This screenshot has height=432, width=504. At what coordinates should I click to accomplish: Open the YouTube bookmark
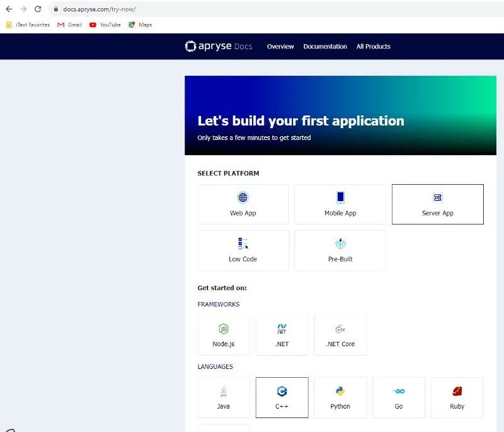tap(105, 25)
